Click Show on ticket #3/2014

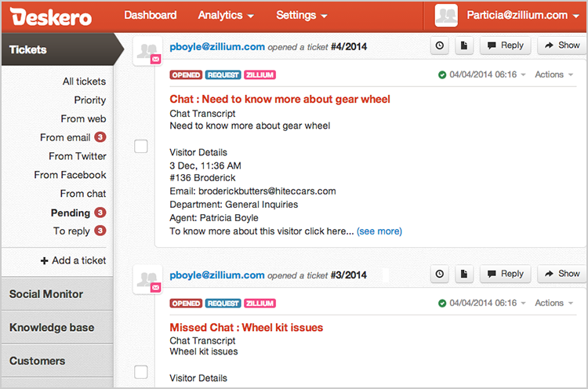562,274
